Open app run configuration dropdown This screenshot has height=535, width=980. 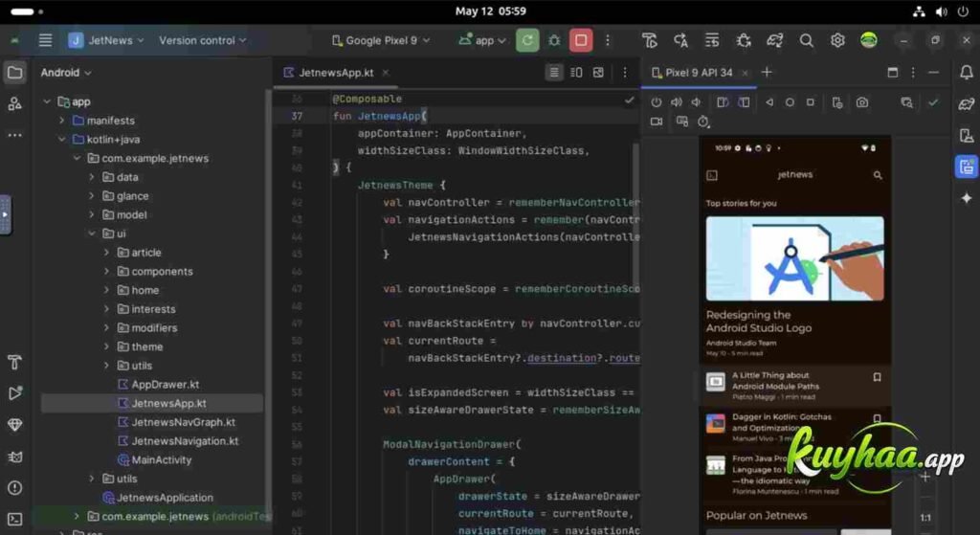(x=482, y=40)
